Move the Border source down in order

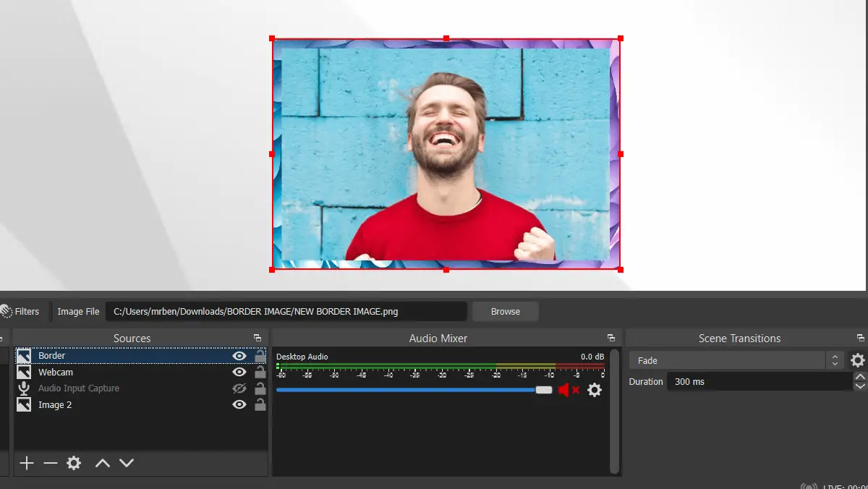[127, 463]
